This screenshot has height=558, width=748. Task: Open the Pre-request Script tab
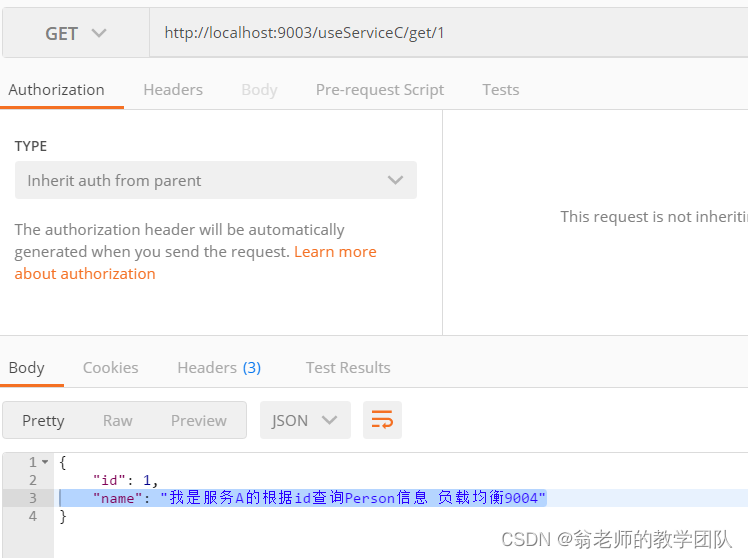(x=380, y=90)
